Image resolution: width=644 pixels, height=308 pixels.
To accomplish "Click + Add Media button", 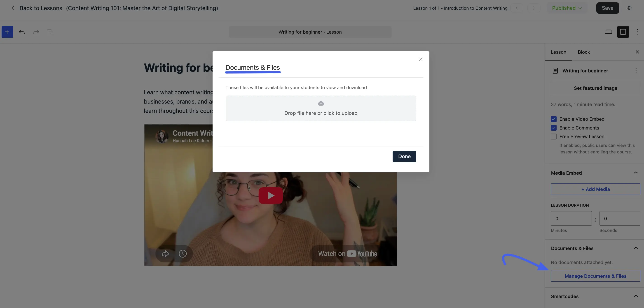I will click(x=595, y=189).
